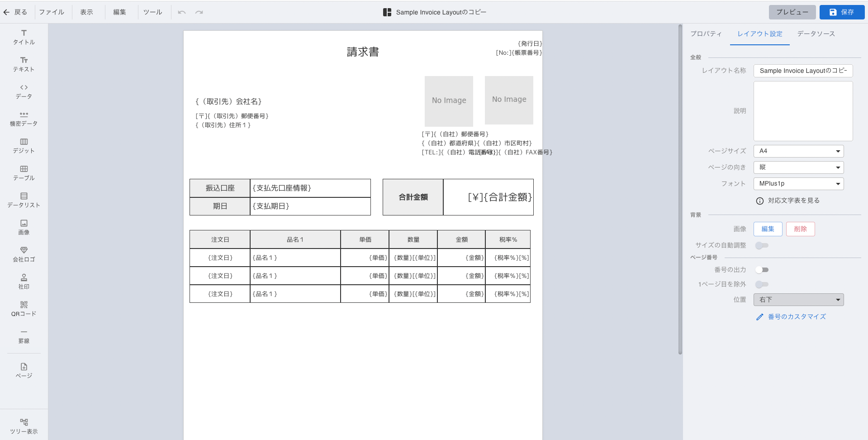Select the [No:]{帳票番号} field

click(x=519, y=53)
